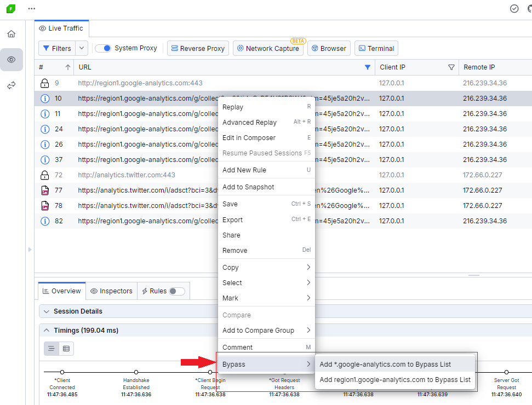532x405 pixels.
Task: Open the Home screen from the sidebar
Action: (x=11, y=33)
